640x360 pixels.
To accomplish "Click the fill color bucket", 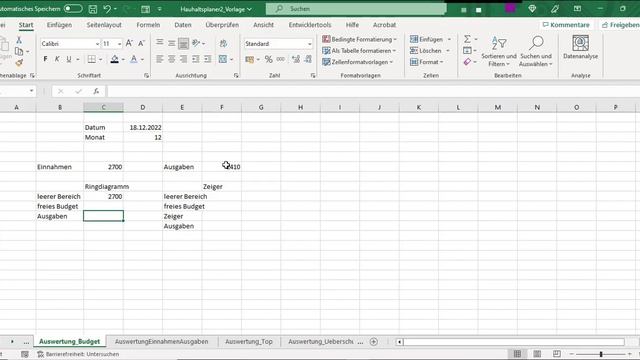I will click(x=115, y=59).
